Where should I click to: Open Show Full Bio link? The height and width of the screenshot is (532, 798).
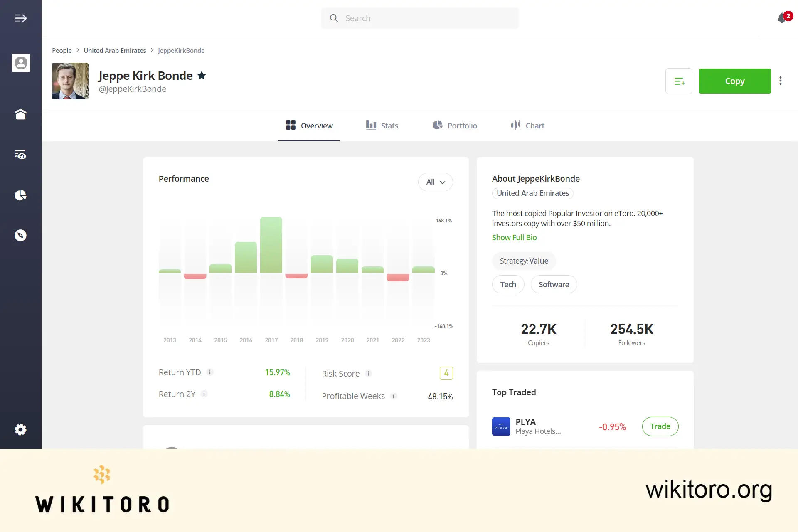click(514, 237)
